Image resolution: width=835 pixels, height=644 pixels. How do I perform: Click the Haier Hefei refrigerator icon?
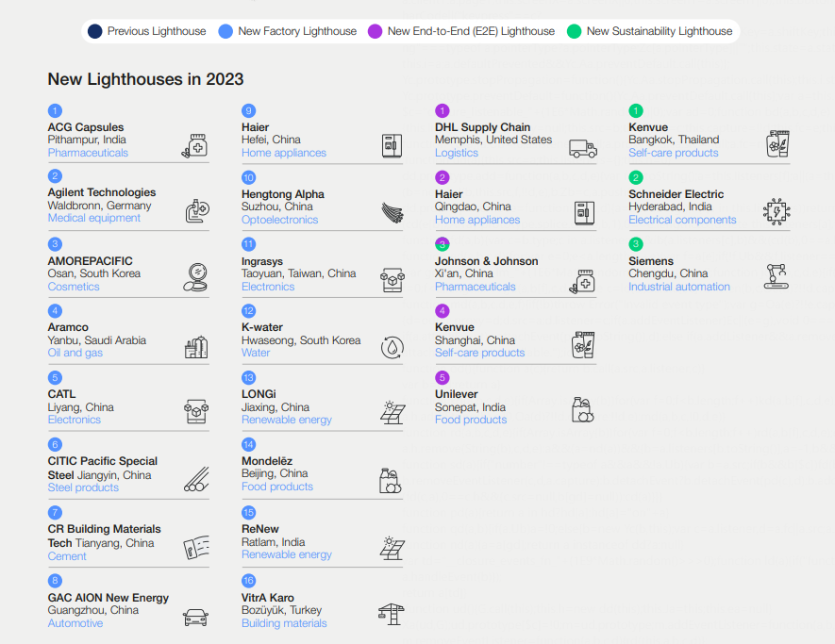392,146
